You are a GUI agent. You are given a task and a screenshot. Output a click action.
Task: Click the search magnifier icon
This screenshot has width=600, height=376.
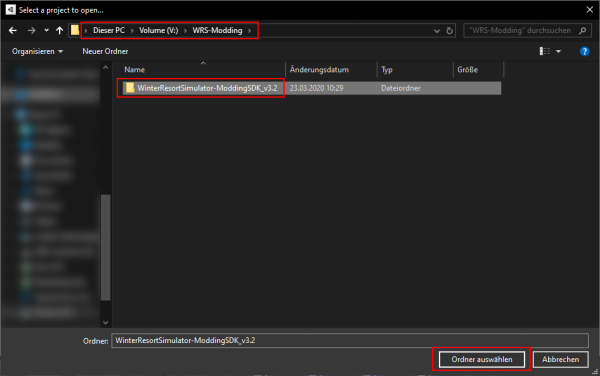(582, 31)
